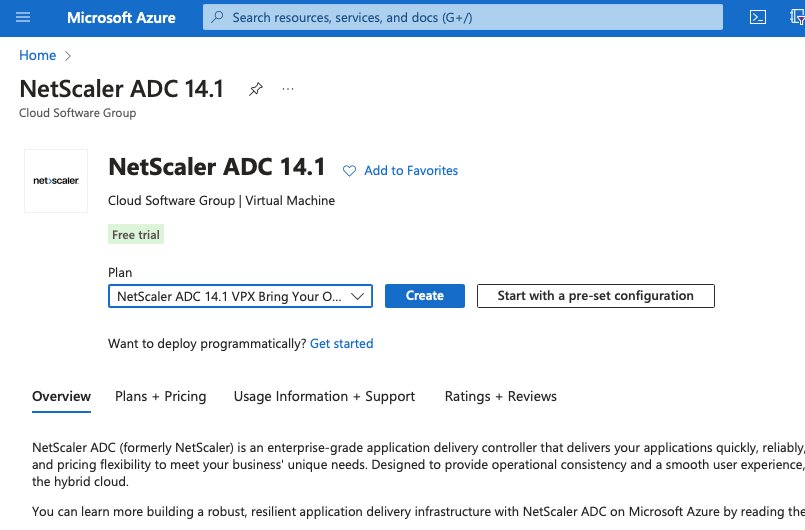Click the Microsoft Azure title

121,18
